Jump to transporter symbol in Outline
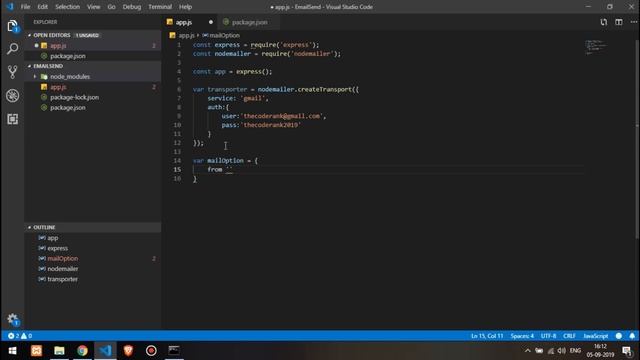This screenshot has width=640, height=360. pos(62,279)
